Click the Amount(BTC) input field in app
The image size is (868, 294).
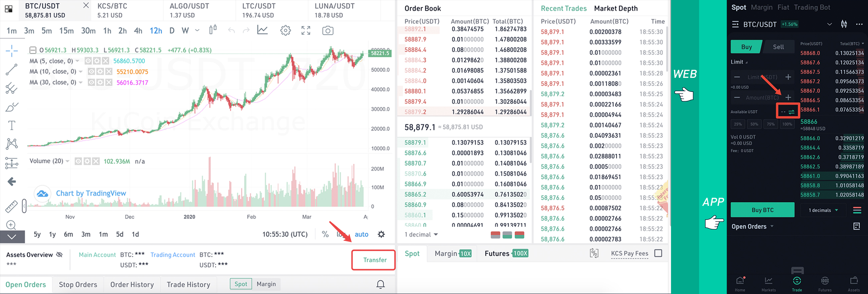pyautogui.click(x=762, y=98)
